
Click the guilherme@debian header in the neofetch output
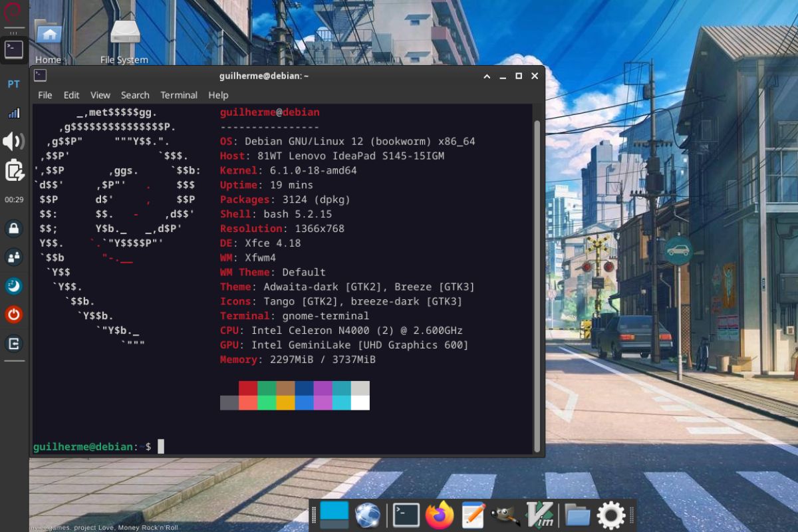270,112
